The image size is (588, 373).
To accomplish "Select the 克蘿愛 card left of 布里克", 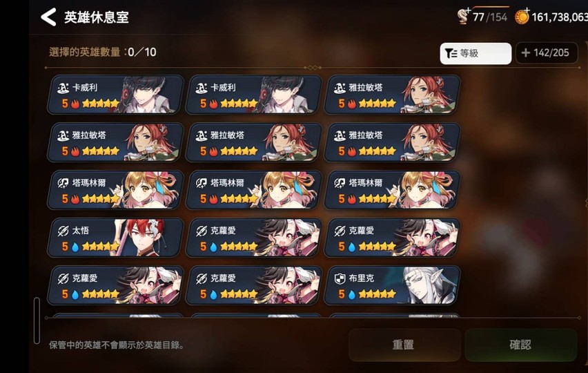I will pyautogui.click(x=254, y=285).
